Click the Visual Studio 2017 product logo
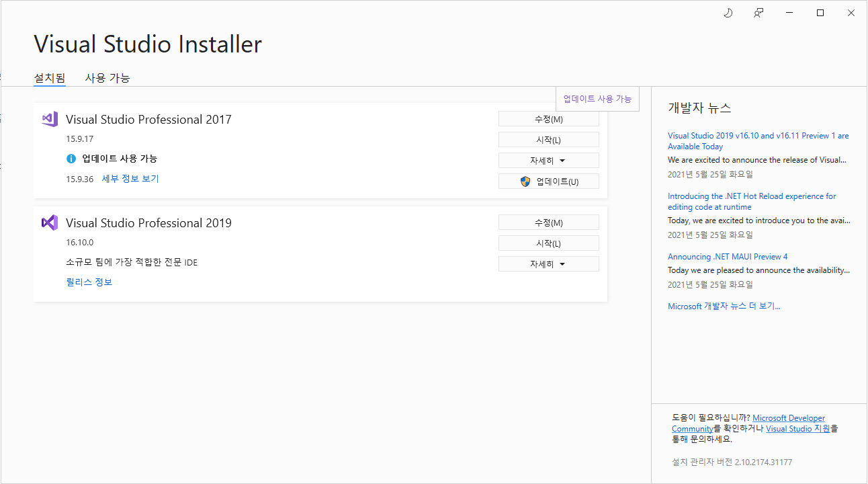This screenshot has width=868, height=484. point(50,119)
